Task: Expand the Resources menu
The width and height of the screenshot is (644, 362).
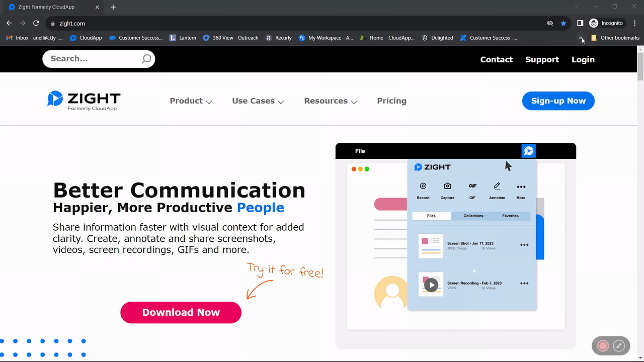Action: click(331, 101)
